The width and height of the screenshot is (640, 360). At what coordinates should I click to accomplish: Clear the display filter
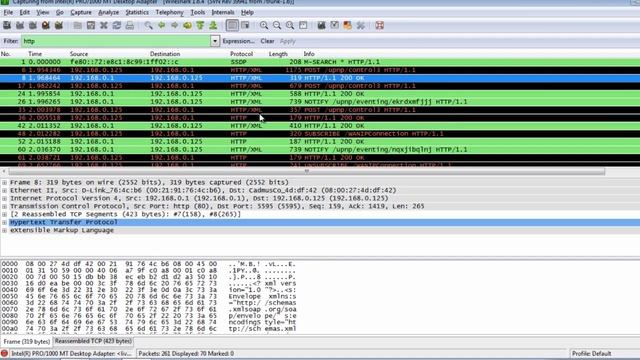267,41
